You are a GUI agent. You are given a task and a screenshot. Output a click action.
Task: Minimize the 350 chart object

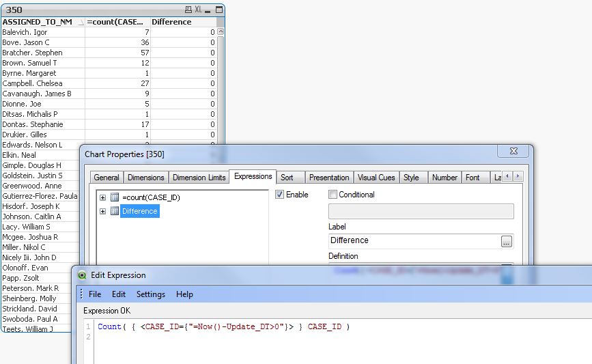pyautogui.click(x=208, y=10)
